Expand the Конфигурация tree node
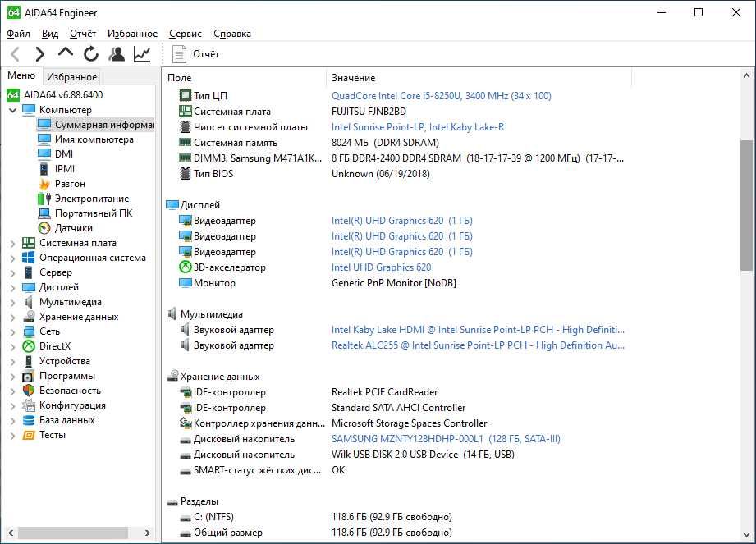Image resolution: width=756 pixels, height=544 pixels. click(x=13, y=406)
